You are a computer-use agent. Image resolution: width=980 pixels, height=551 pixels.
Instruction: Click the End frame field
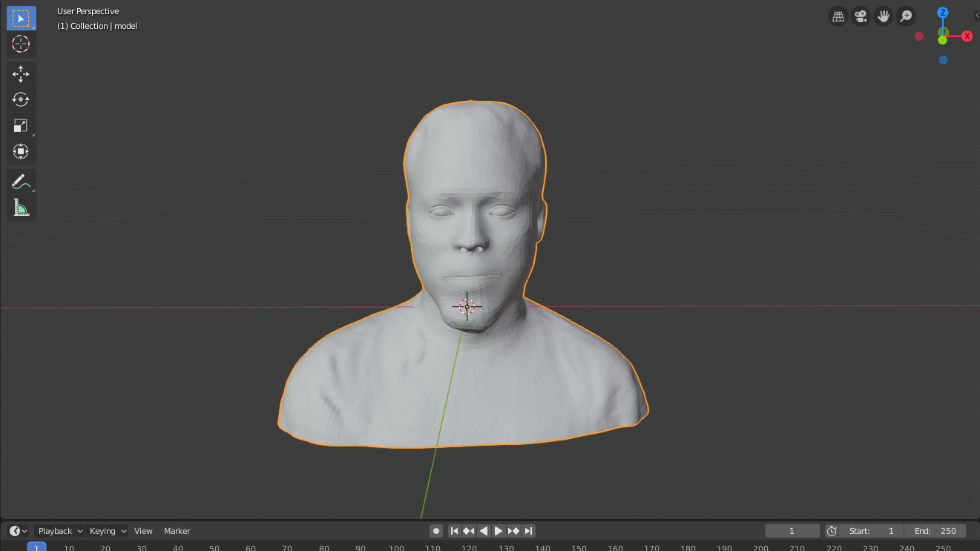[936, 531]
